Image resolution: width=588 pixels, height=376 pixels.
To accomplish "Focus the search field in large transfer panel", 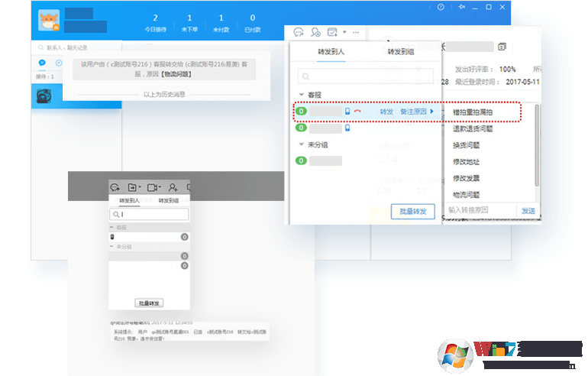I will pos(366,76).
